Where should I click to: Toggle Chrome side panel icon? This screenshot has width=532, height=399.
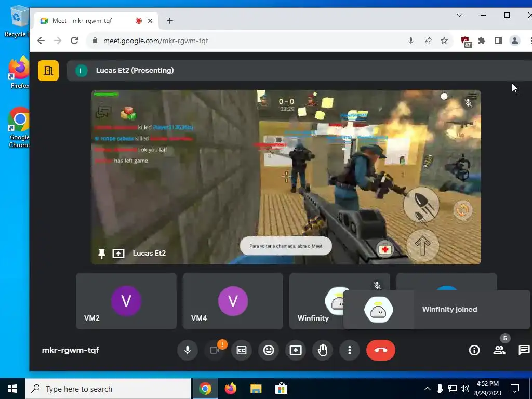498,41
